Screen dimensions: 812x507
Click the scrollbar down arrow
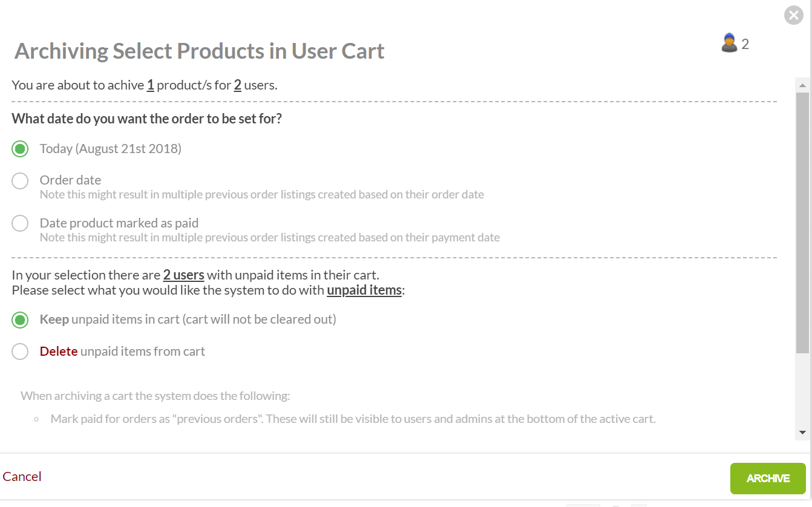click(802, 433)
